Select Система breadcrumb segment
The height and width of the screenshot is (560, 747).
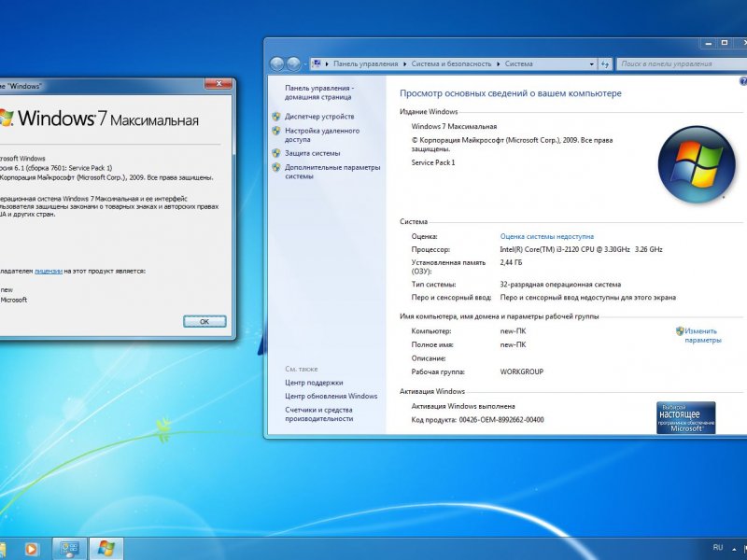pyautogui.click(x=519, y=63)
